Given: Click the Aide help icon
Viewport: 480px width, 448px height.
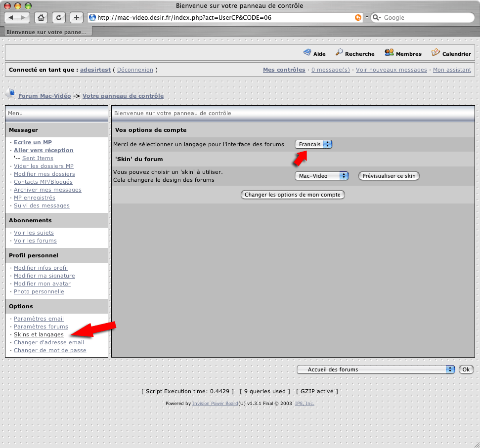Looking at the screenshot, I should pos(307,52).
